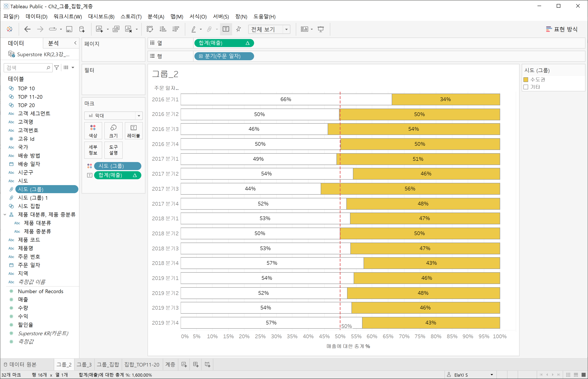This screenshot has height=379, width=588.
Task: Toggle the show mark labels button
Action: point(226,29)
